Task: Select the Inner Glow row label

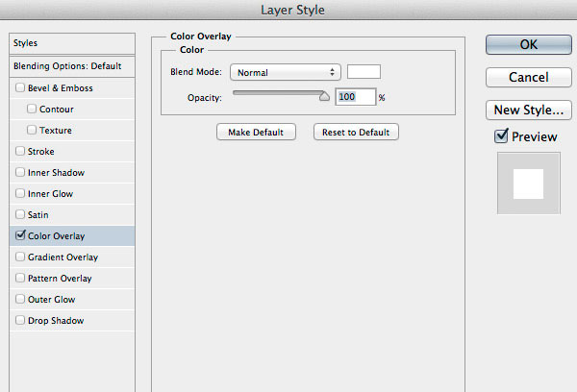Action: (x=50, y=194)
